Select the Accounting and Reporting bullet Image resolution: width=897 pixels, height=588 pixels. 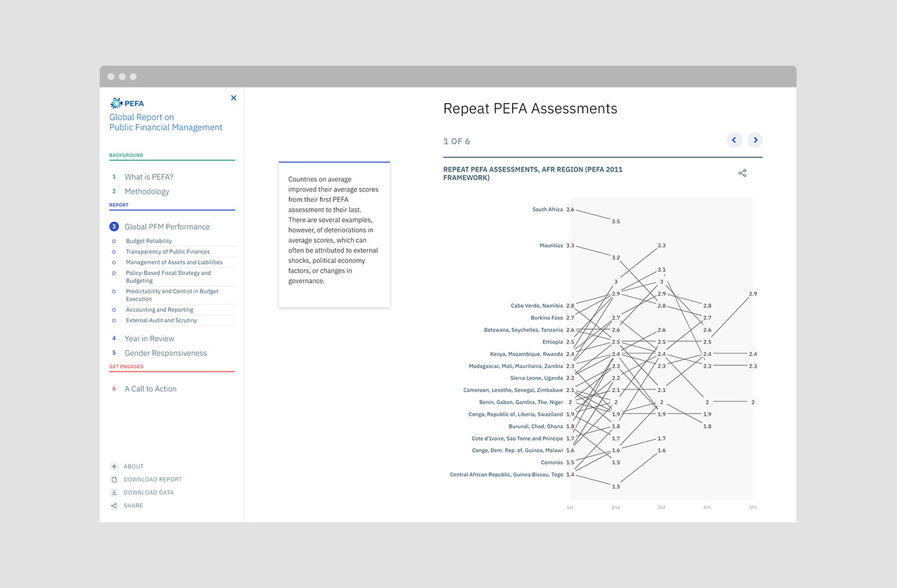(x=114, y=310)
